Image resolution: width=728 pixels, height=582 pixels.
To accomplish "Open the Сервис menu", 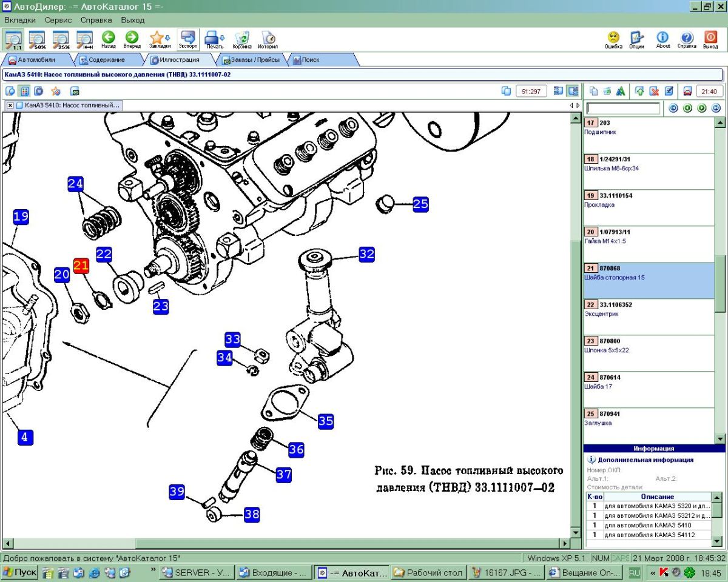I will pos(58,20).
